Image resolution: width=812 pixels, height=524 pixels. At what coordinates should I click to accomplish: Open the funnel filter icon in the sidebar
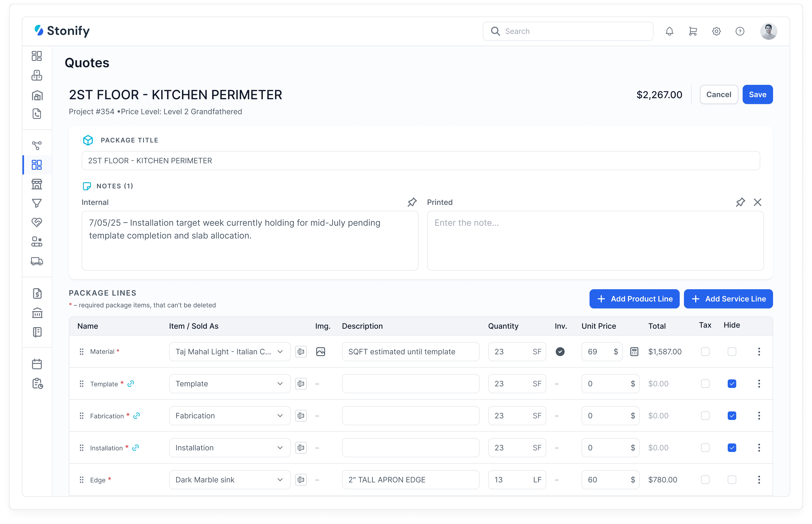[x=37, y=203]
